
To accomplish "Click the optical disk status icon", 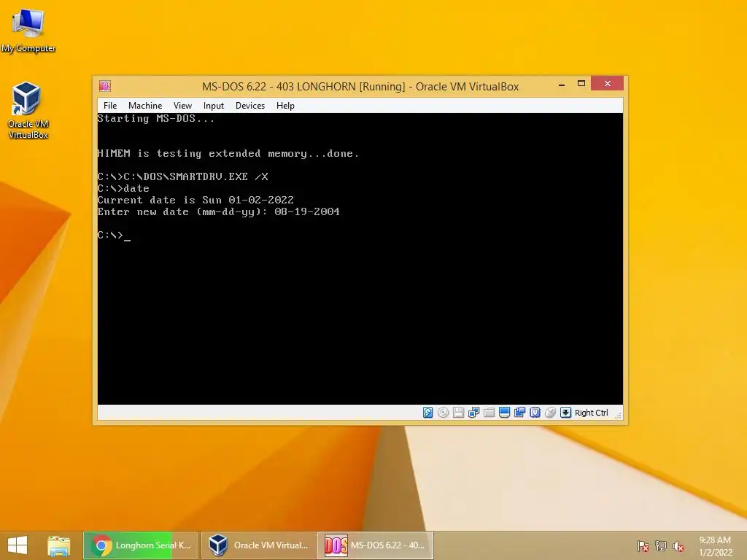I will [443, 413].
